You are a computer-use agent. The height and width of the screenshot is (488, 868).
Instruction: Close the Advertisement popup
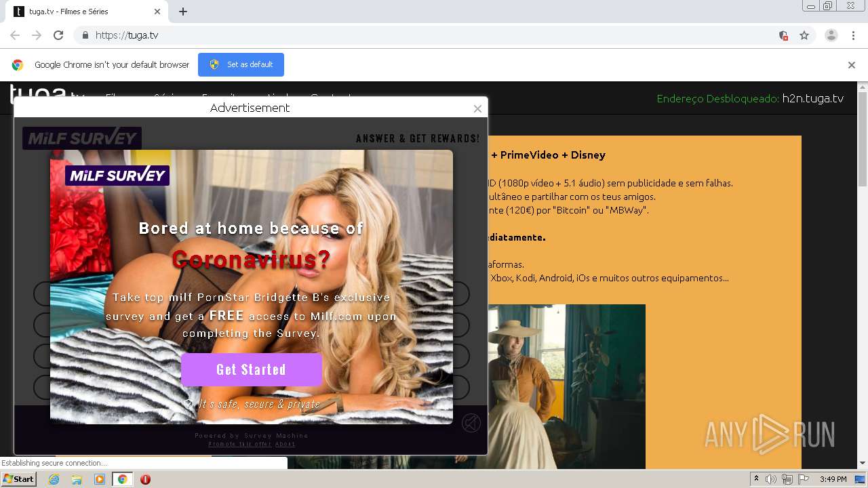tap(477, 108)
